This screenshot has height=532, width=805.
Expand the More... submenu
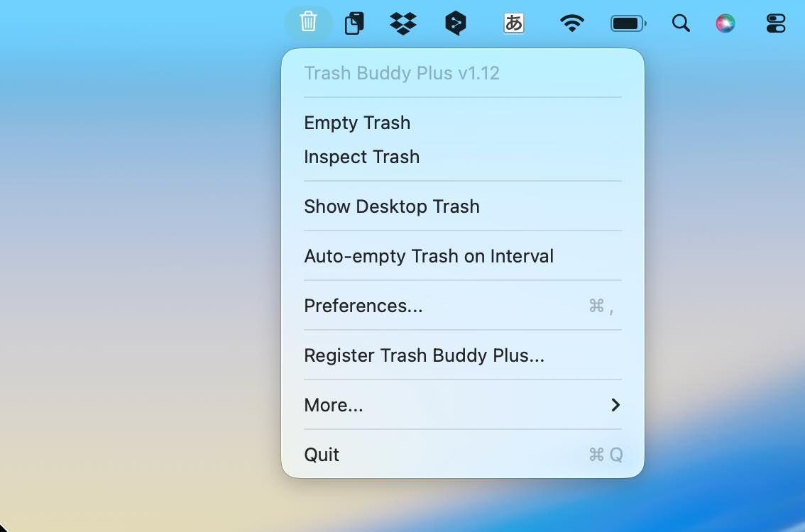(x=463, y=405)
